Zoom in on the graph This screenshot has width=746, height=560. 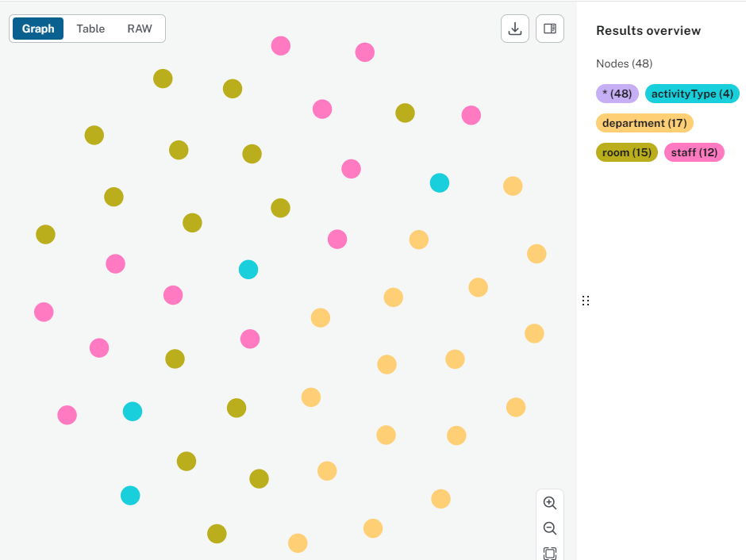pos(550,503)
